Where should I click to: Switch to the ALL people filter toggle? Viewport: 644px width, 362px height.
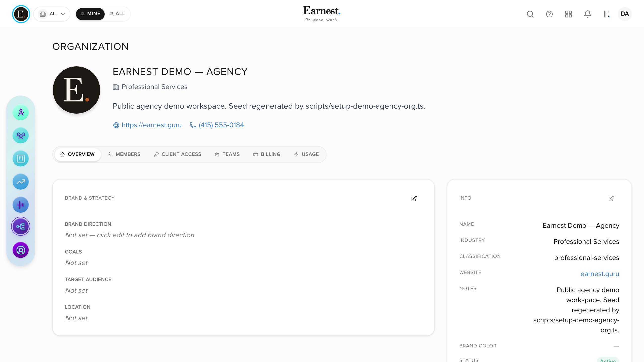pyautogui.click(x=117, y=14)
